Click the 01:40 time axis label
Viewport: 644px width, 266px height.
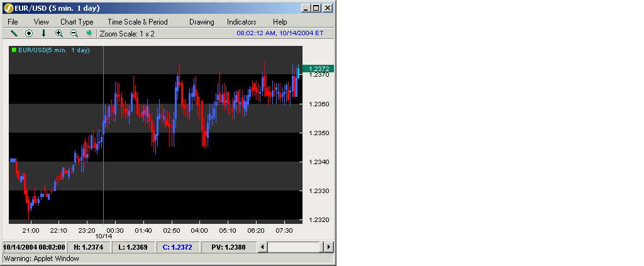[143, 230]
